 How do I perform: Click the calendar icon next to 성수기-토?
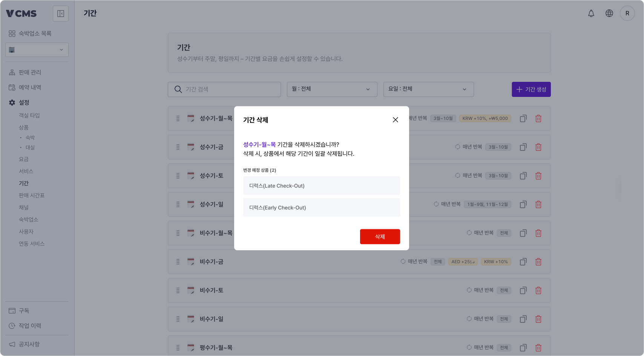[190, 175]
